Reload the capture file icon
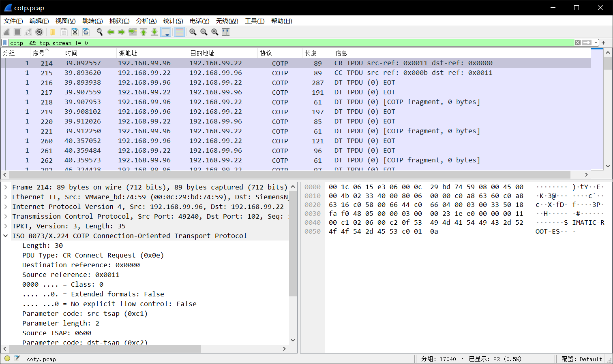Image resolution: width=613 pixels, height=364 pixels. point(86,32)
